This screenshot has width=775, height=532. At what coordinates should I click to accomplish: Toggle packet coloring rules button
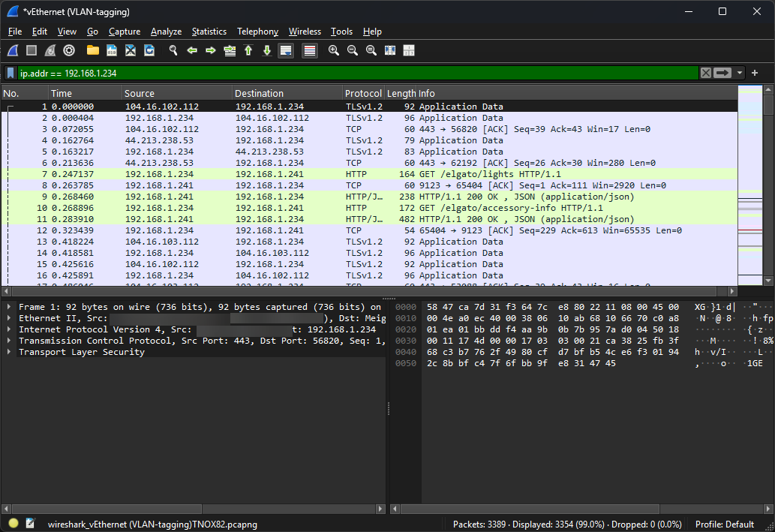[309, 50]
